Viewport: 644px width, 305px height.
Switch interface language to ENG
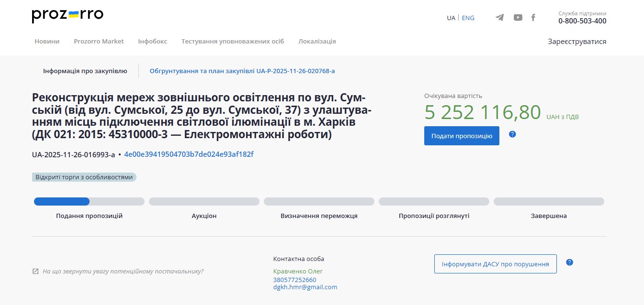[x=467, y=18]
